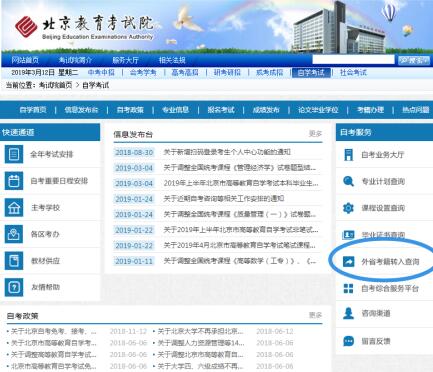433x372 pixels.
Task: Switch to the 会考学考 tab
Action: pos(143,72)
